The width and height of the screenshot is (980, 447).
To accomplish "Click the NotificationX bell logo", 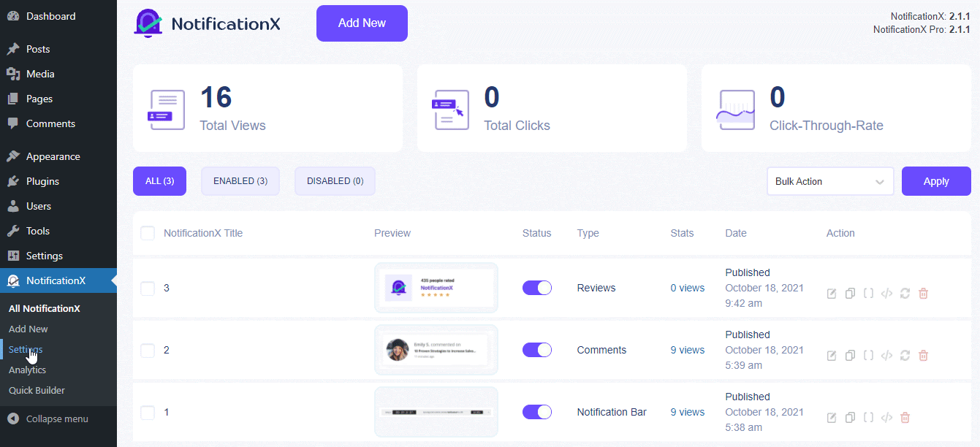I will pyautogui.click(x=148, y=23).
